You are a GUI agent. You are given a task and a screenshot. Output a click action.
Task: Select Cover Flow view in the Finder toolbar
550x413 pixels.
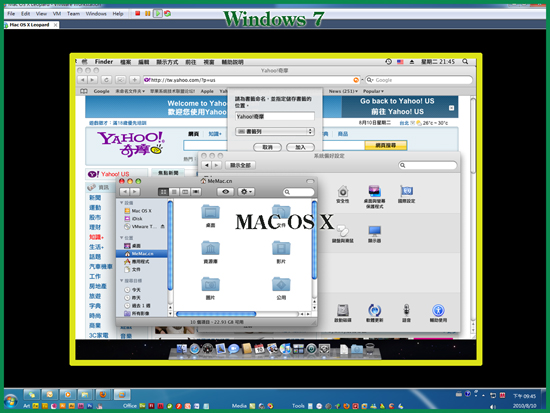(x=196, y=192)
